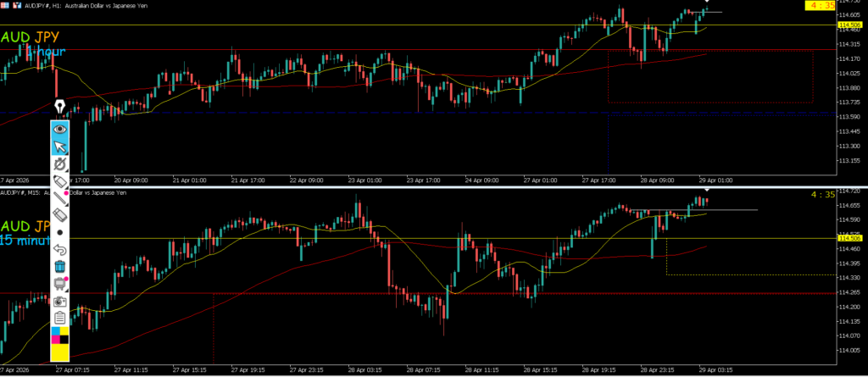Click the white chart shift triangle on M15 chart
This screenshot has height=377, width=868.
pos(706,191)
